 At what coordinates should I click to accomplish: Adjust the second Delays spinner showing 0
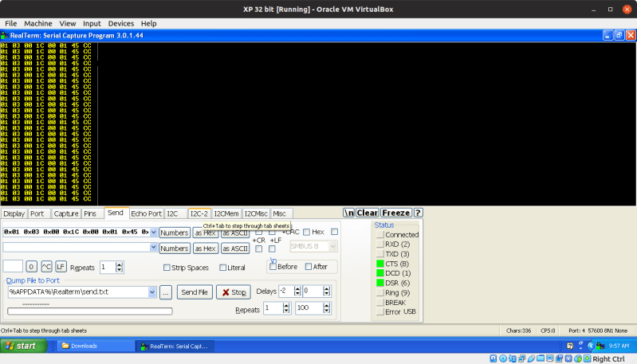(x=327, y=291)
